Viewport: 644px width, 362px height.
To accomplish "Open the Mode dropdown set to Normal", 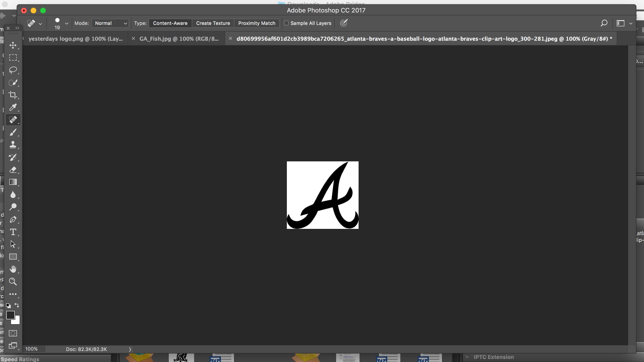I will pyautogui.click(x=110, y=23).
